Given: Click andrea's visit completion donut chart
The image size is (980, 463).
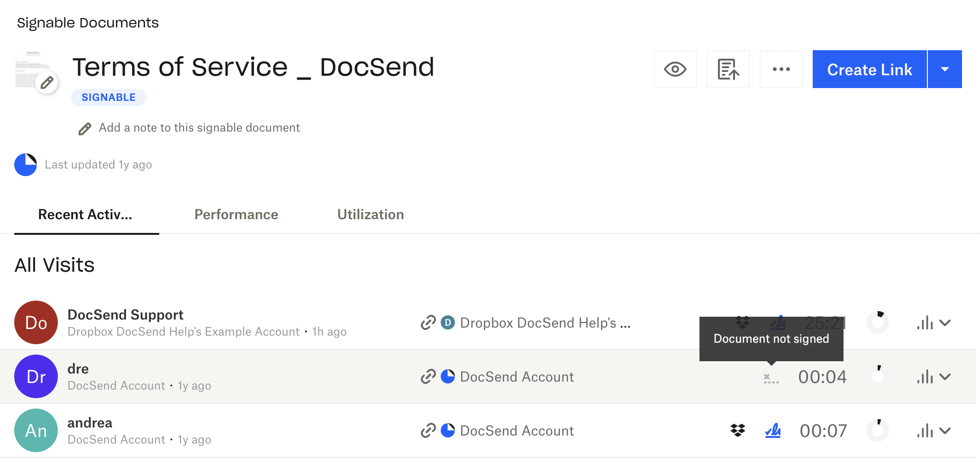Looking at the screenshot, I should point(877,430).
